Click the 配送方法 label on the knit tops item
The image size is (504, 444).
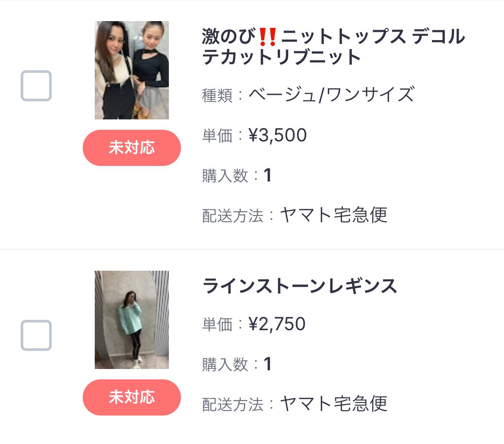[x=233, y=216]
